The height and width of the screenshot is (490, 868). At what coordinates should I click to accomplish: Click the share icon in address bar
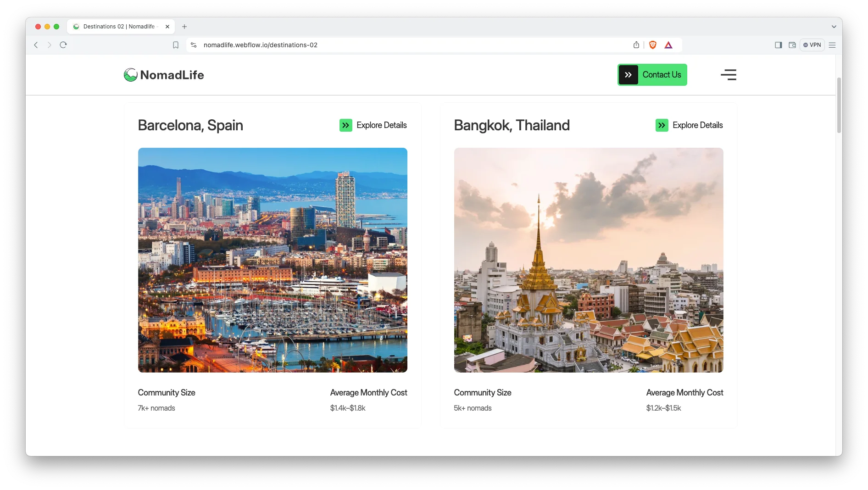(x=636, y=45)
